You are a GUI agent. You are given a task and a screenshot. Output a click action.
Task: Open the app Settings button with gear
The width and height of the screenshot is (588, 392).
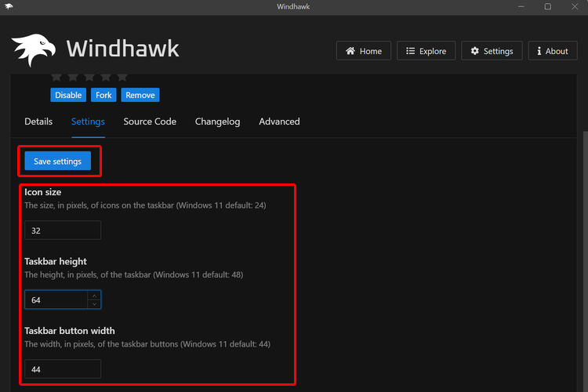[492, 51]
